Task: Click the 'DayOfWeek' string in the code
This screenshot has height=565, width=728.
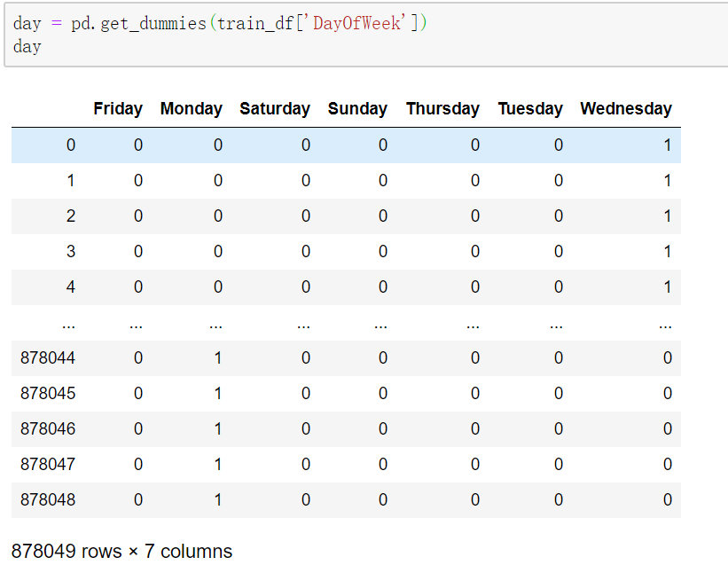Action: pos(357,23)
